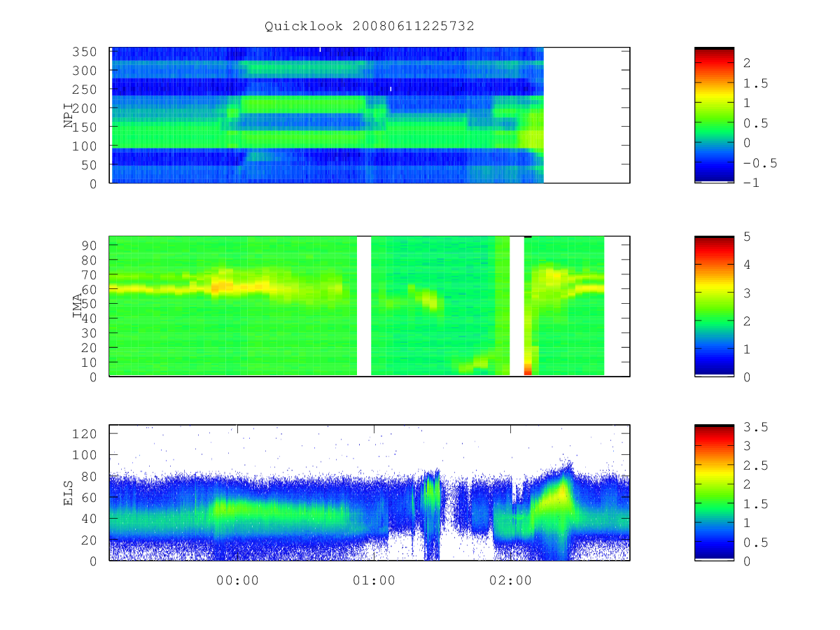Click the 1.5 value on ELS colorbar
Screen dimensions: 840x630
[755, 503]
